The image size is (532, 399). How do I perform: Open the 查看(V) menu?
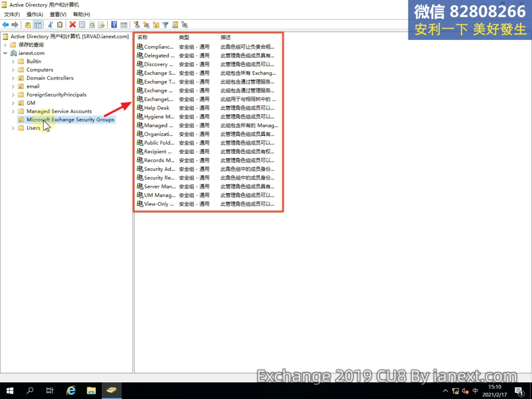coord(58,15)
